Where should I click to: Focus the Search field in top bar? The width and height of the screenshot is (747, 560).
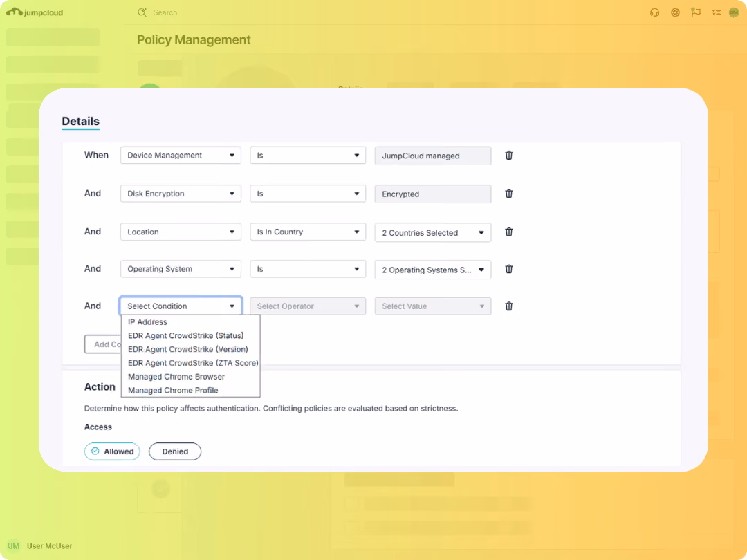point(165,12)
